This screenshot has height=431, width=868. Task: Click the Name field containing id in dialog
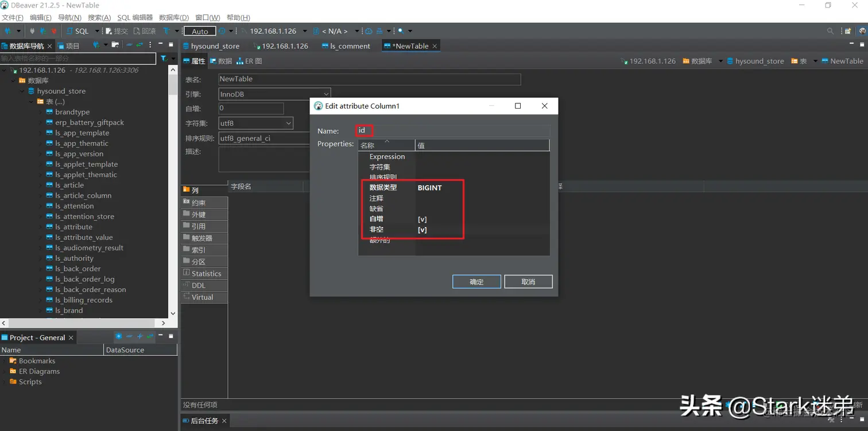coord(453,130)
